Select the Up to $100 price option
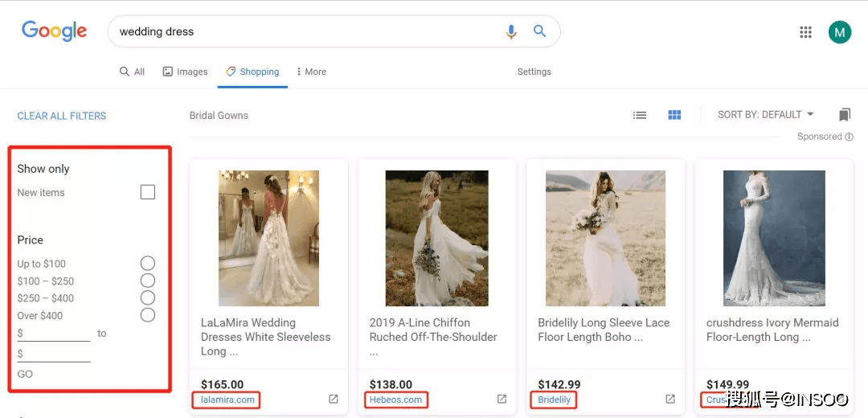Viewport: 868px width, 418px height. [x=148, y=263]
